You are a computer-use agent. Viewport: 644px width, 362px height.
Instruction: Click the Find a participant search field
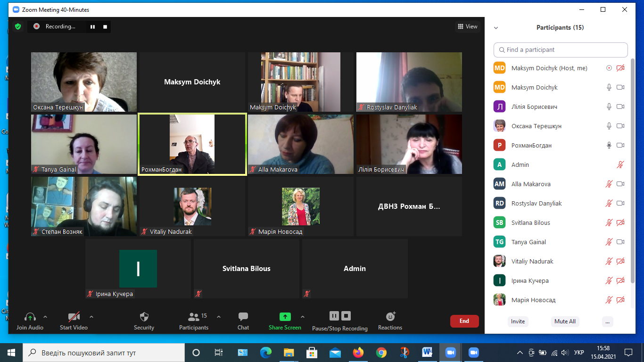(x=561, y=50)
